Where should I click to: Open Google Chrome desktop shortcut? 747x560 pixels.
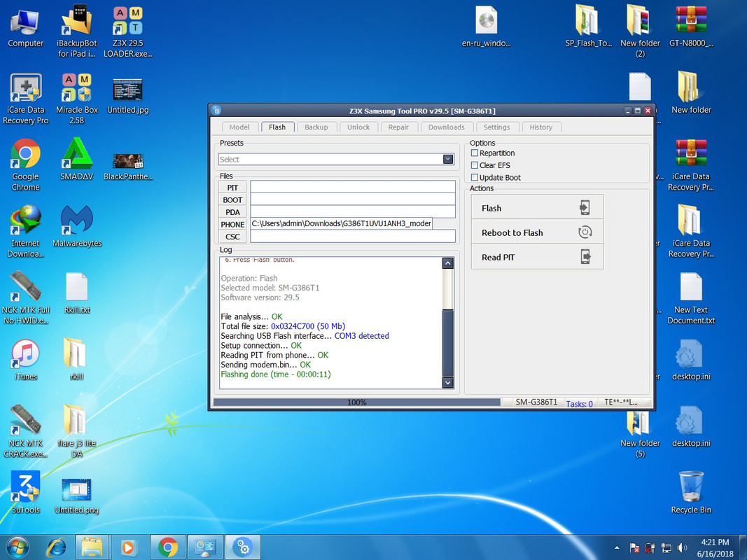(25, 164)
